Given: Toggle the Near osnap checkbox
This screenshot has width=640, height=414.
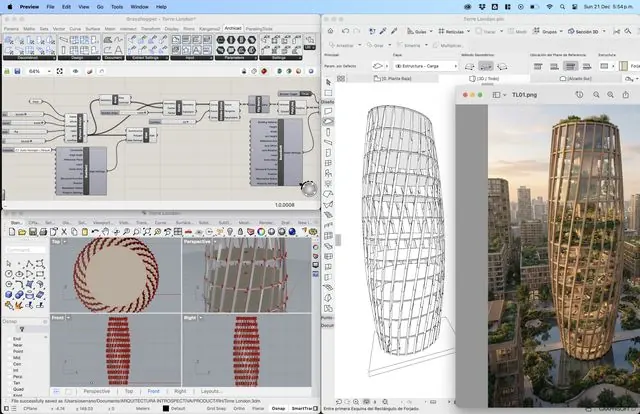Looking at the screenshot, I should click(x=10, y=345).
